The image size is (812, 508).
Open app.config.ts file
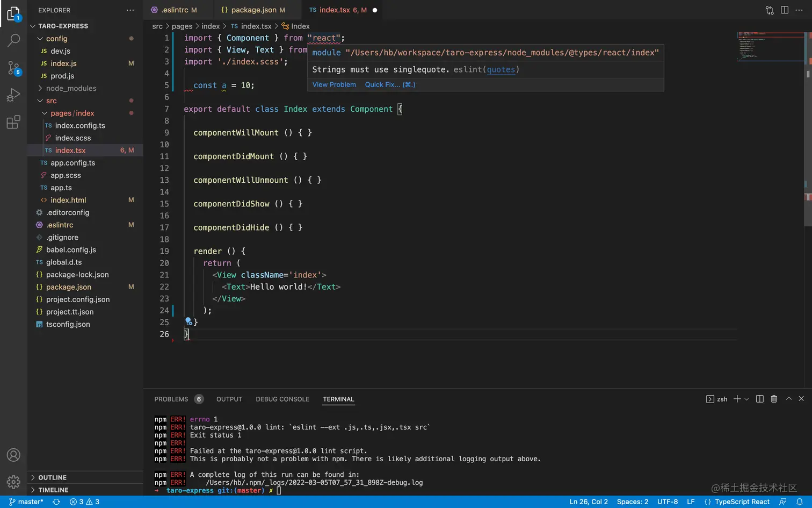(85, 163)
